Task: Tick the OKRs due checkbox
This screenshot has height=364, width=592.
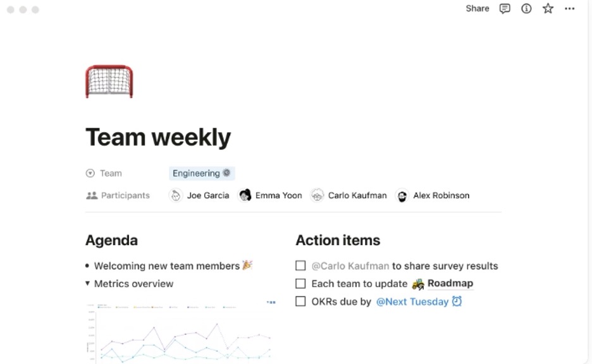Action: pos(300,301)
